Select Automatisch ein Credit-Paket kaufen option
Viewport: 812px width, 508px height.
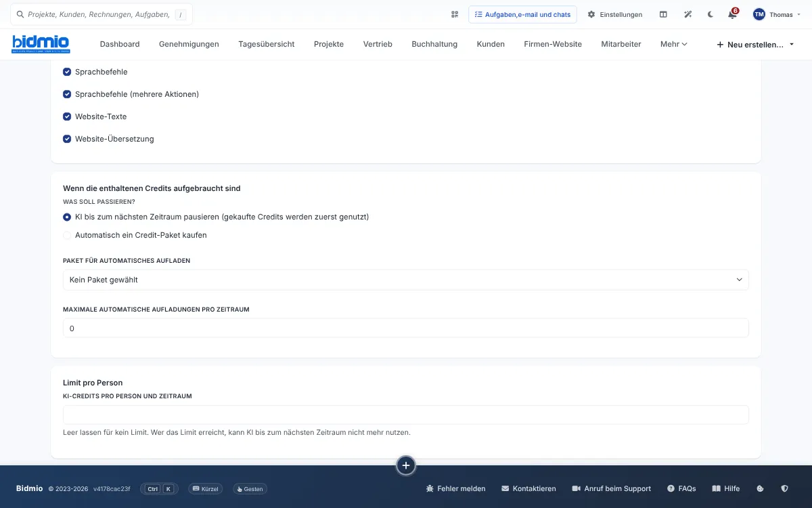click(67, 235)
